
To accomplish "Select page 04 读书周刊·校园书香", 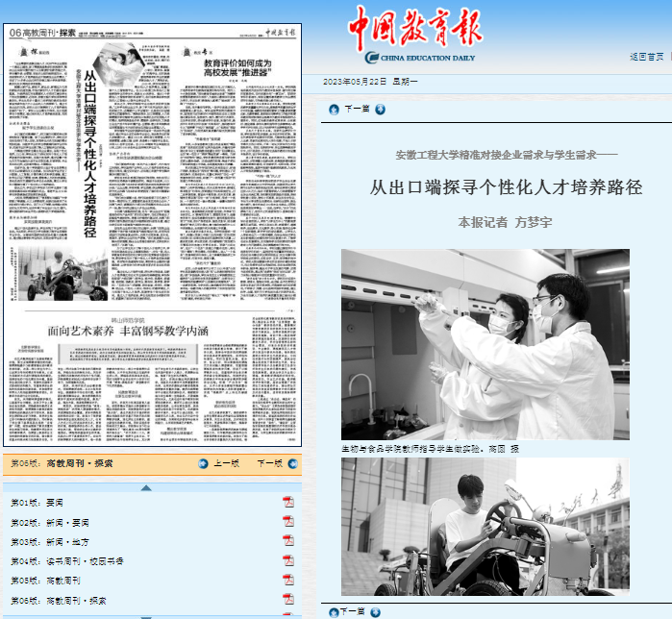I will [x=66, y=561].
